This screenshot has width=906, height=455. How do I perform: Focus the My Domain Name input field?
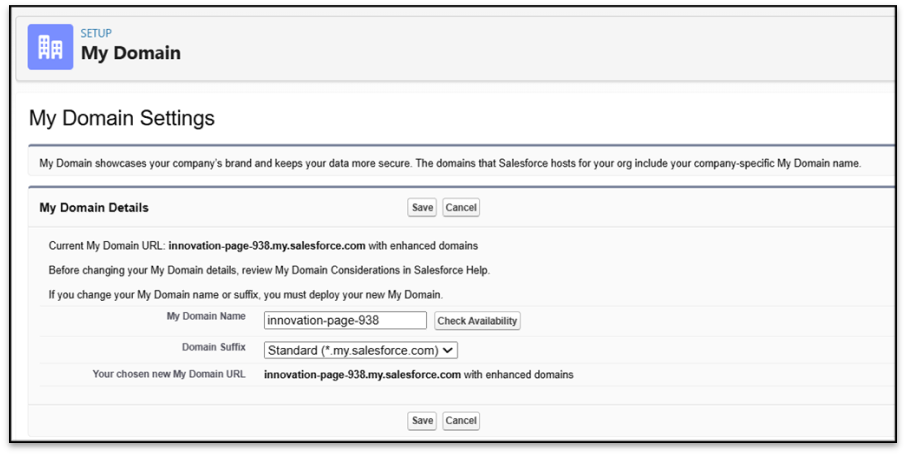(x=345, y=320)
